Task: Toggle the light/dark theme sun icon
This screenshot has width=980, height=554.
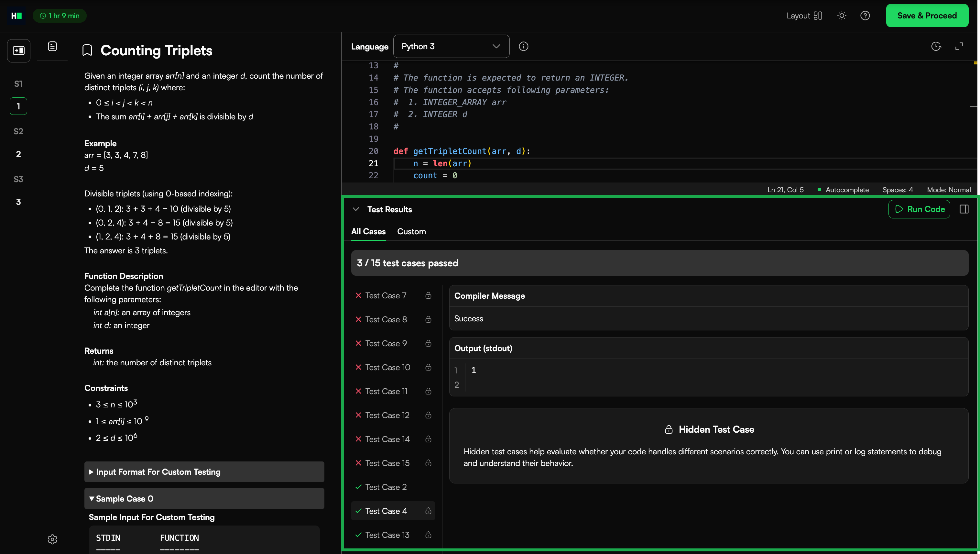Action: click(x=842, y=16)
